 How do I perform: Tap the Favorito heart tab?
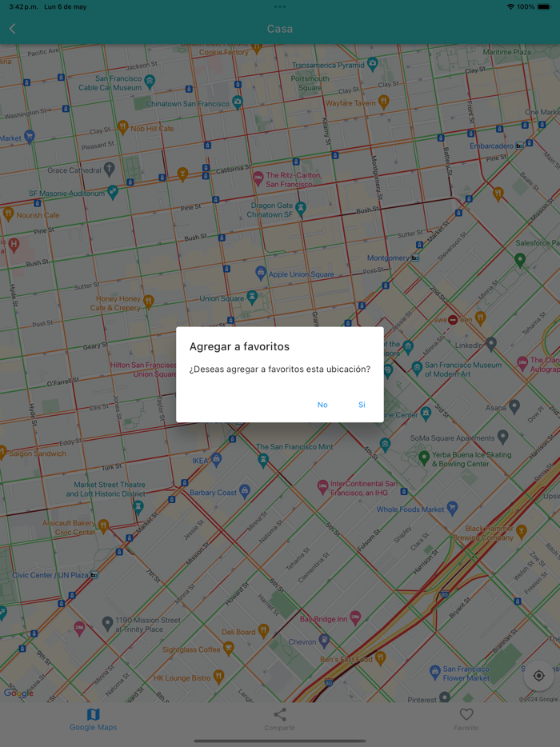[x=466, y=719]
